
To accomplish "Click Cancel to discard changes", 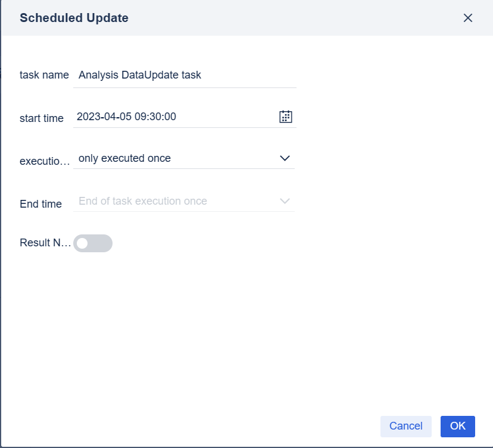I will click(405, 426).
